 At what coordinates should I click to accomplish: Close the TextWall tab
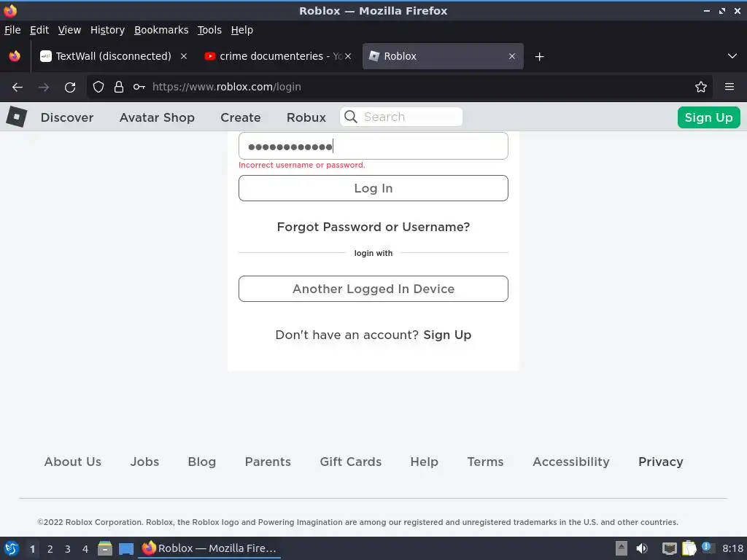pos(184,56)
